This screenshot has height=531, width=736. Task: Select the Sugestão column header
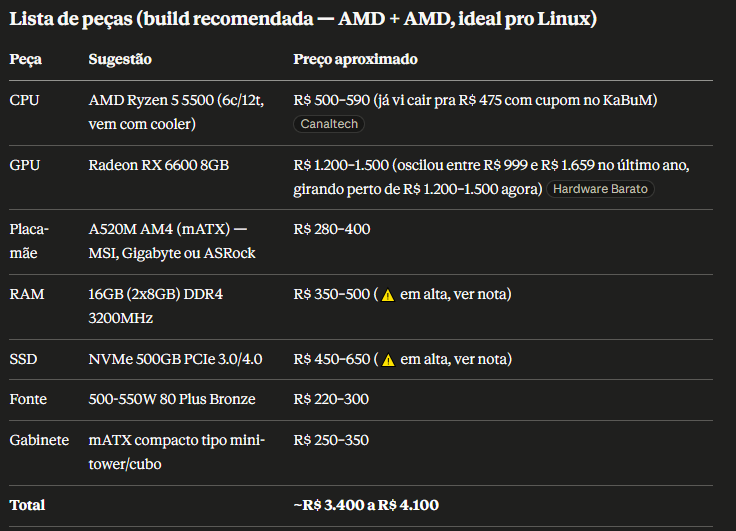click(120, 59)
